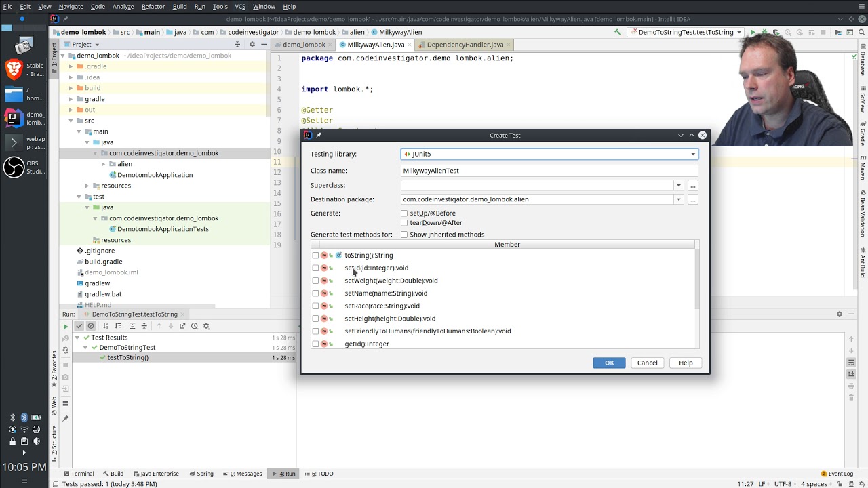Select build.gradle file in project tree
Image resolution: width=868 pixels, height=488 pixels.
[x=104, y=262]
